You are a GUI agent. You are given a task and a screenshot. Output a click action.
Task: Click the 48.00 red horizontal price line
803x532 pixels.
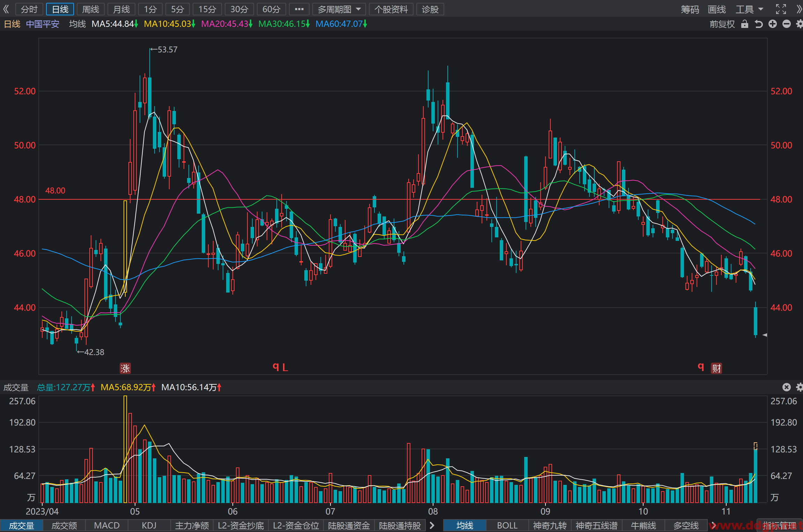tap(399, 199)
